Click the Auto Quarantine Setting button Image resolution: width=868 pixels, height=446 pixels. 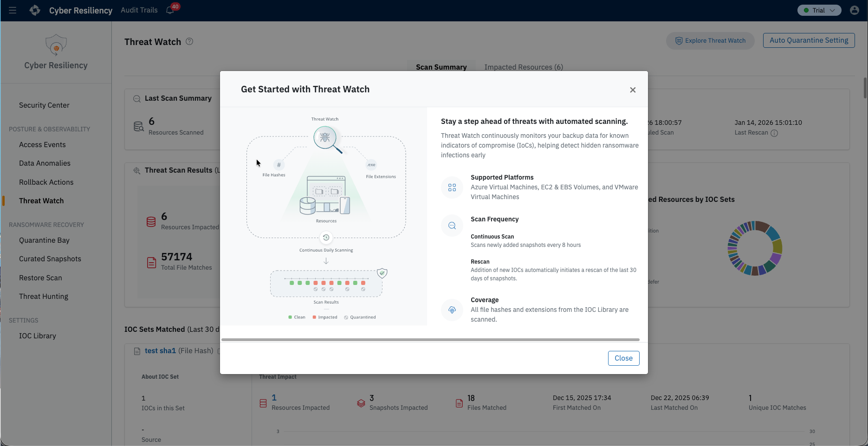coord(809,40)
